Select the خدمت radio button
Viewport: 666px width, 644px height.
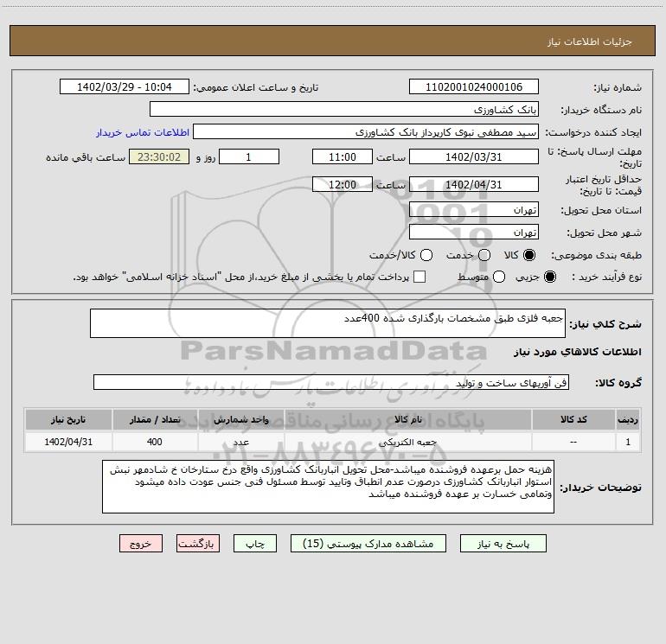coord(484,255)
